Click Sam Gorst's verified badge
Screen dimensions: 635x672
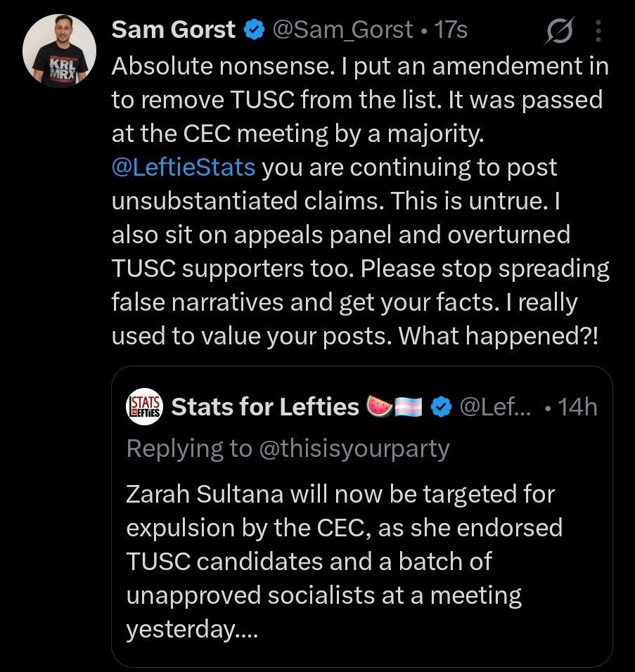pos(251,29)
